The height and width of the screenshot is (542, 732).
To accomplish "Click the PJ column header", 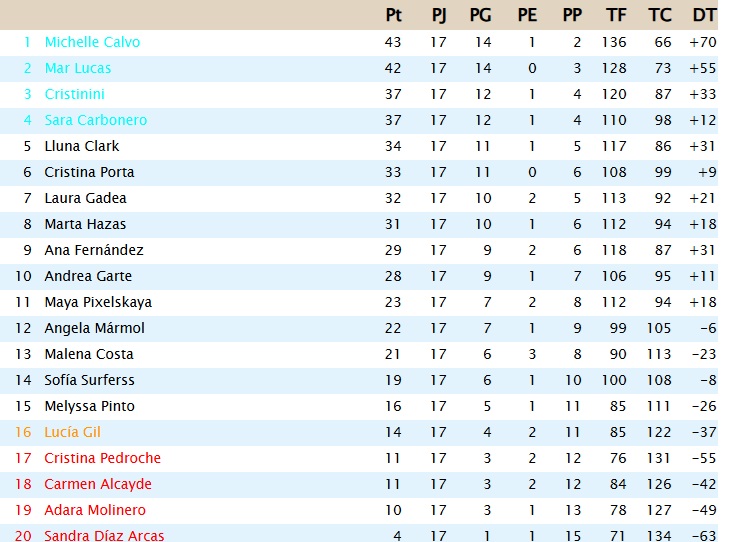I will coord(439,15).
